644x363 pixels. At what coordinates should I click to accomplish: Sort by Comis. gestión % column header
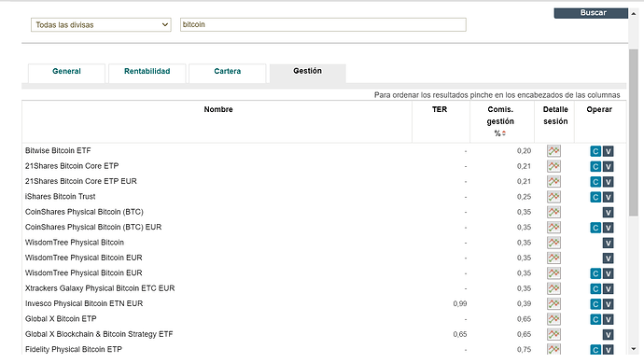point(500,121)
